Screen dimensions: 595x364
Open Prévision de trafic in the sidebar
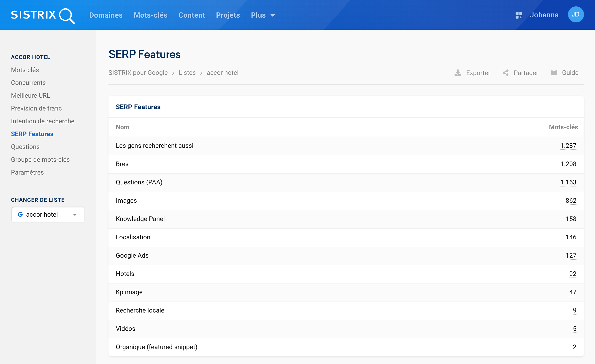tap(36, 108)
